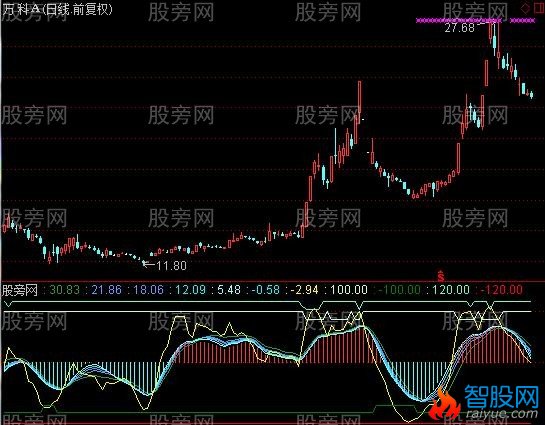Select the green indicator value -100.00
Viewport: 545px width, 425px height.
click(399, 290)
